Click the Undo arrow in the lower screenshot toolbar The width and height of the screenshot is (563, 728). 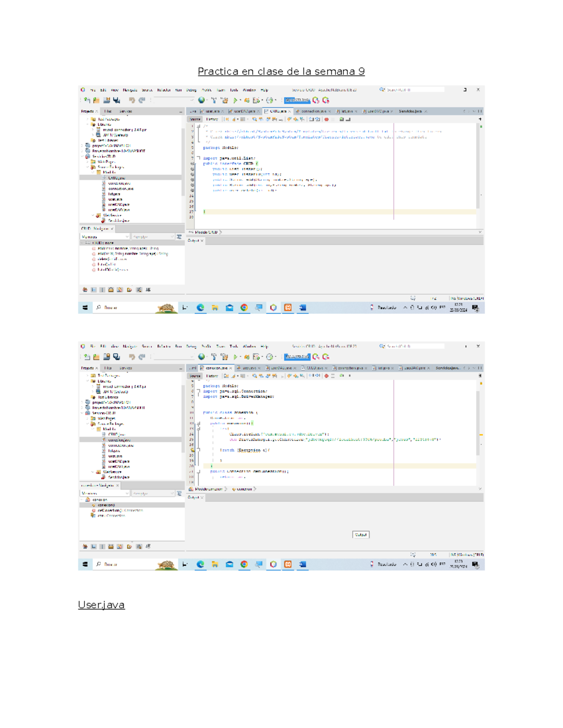pyautogui.click(x=132, y=357)
